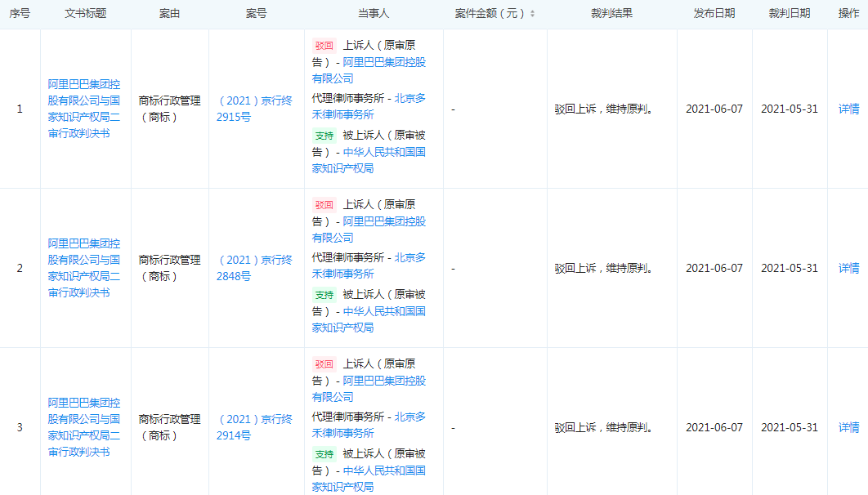Viewport: 868px width, 495px height.
Task: Click 阿里巴巴集团控股有限公司 party link in row 1
Action: coord(384,62)
